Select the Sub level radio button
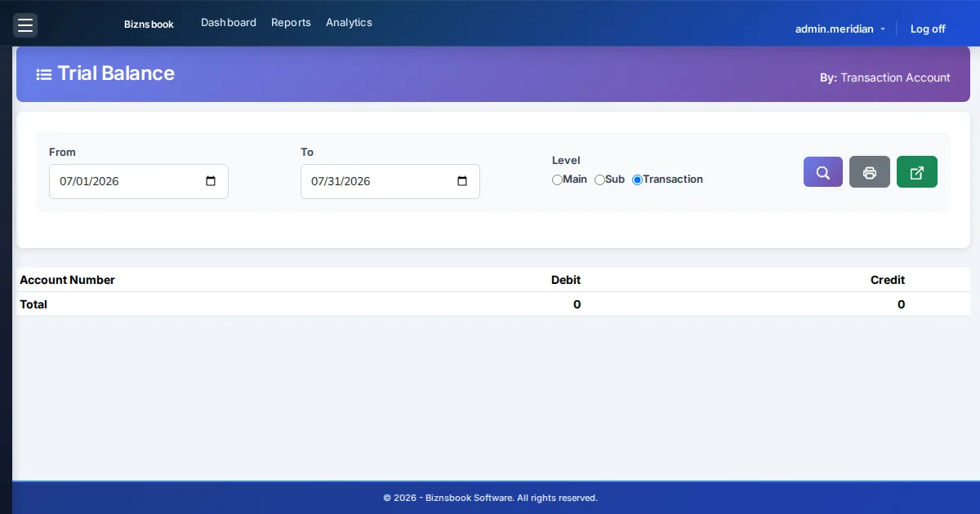Image resolution: width=980 pixels, height=514 pixels. [599, 179]
